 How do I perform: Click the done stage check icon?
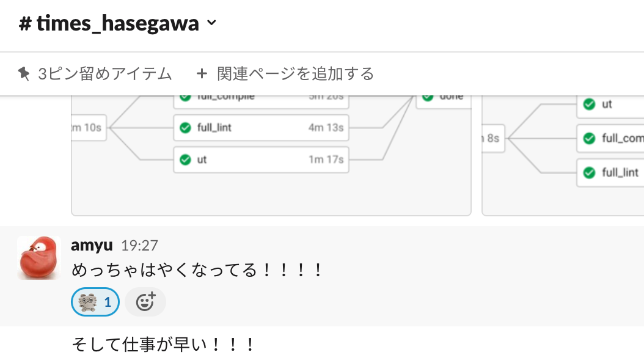[x=428, y=98]
